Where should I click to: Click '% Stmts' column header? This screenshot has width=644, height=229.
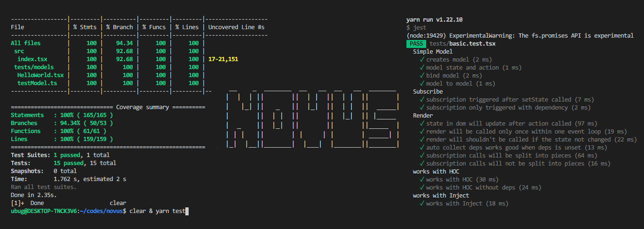[x=85, y=27]
